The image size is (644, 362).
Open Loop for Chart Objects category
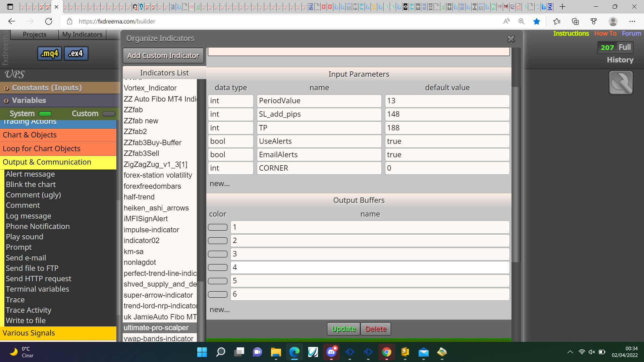(x=58, y=149)
